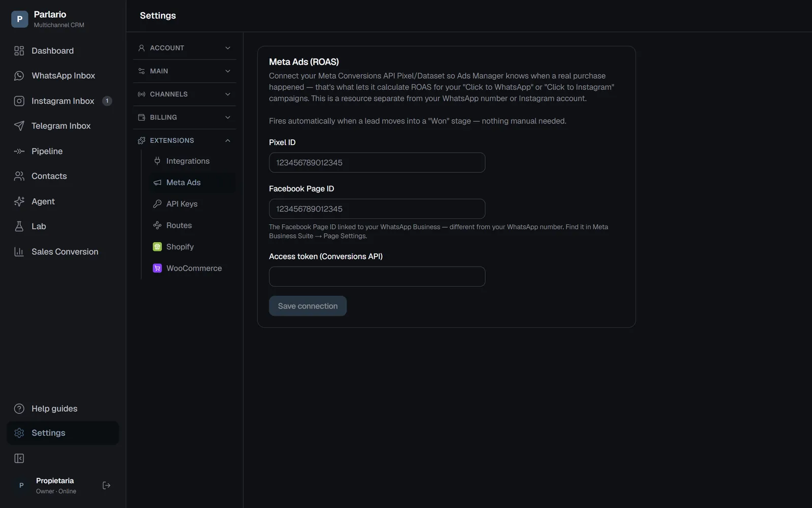Click the Sales Conversion chart icon
812x508 pixels.
[19, 252]
